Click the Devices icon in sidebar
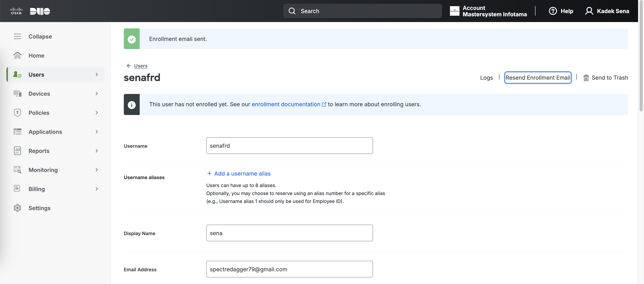The image size is (644, 284). [17, 94]
